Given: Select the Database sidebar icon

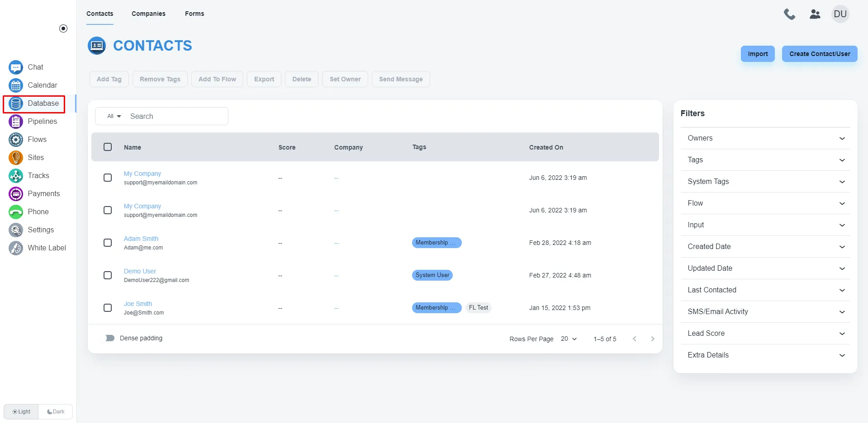Looking at the screenshot, I should 16,103.
